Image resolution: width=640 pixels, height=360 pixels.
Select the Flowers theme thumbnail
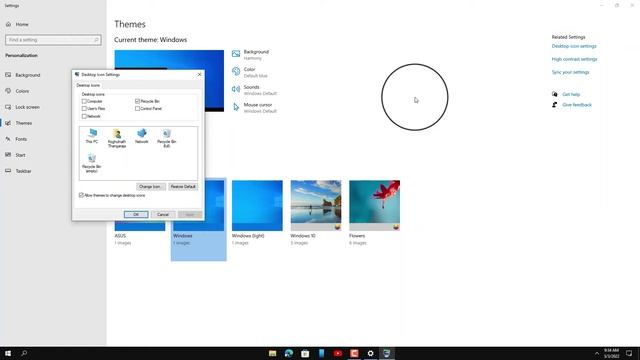pos(374,205)
